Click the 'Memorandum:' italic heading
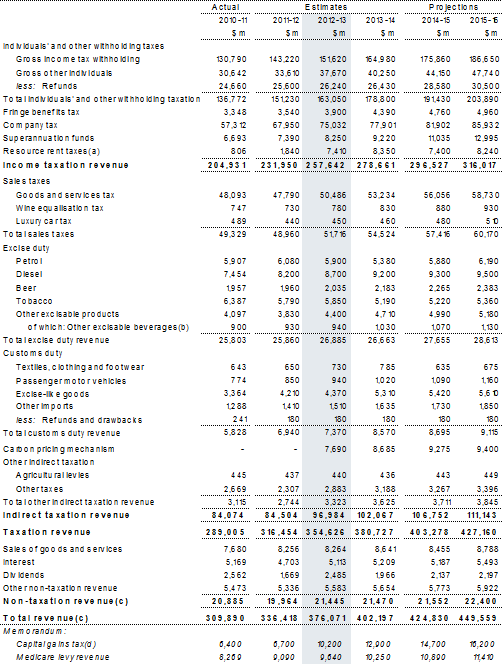Image resolution: width=504 pixels, height=664 pixels. click(x=35, y=631)
